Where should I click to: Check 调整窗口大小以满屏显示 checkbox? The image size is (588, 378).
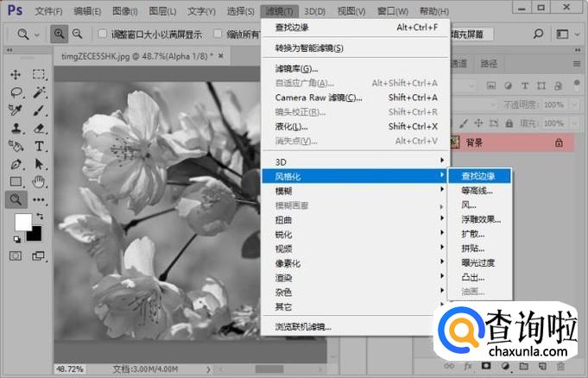coord(103,35)
